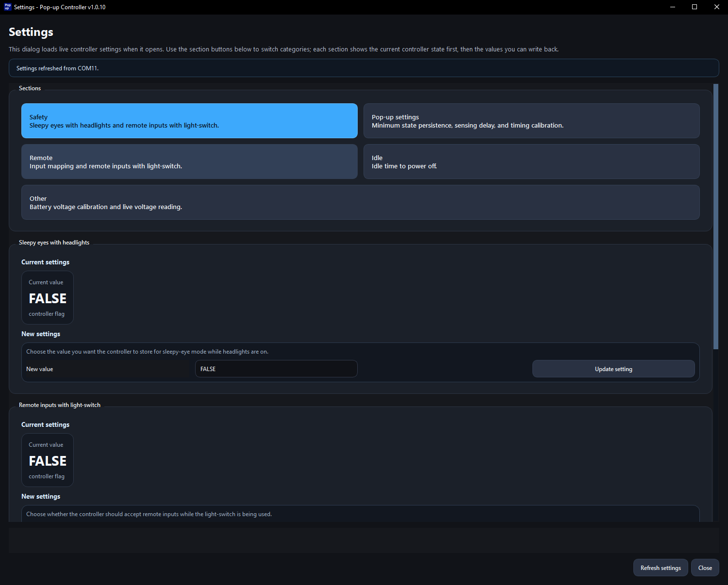
Task: Click Update setting for sleepy-eye mode
Action: [x=613, y=369]
